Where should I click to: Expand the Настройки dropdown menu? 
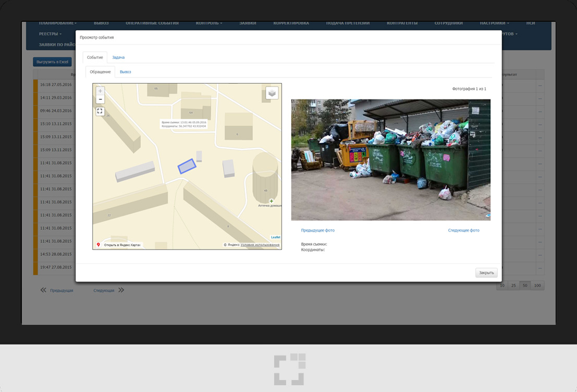[x=494, y=23]
